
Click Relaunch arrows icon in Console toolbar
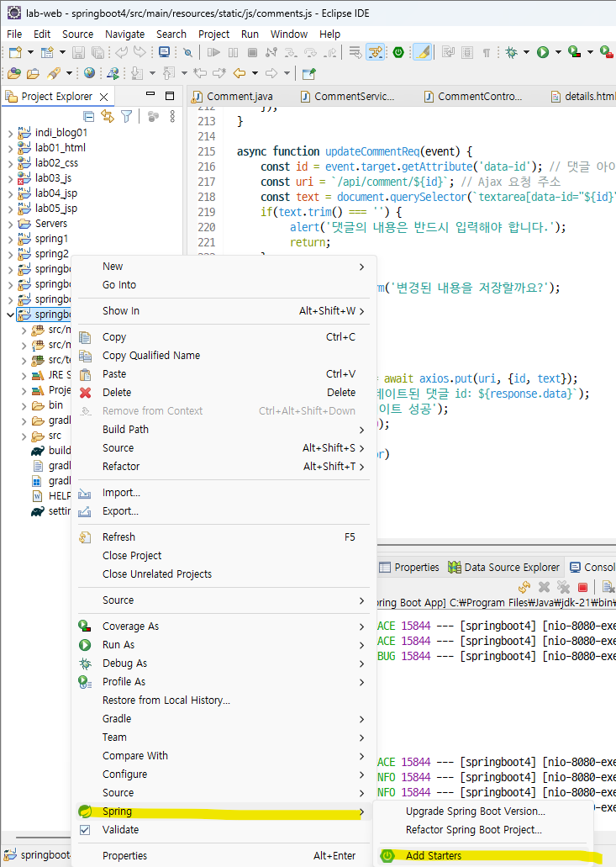coord(524,587)
